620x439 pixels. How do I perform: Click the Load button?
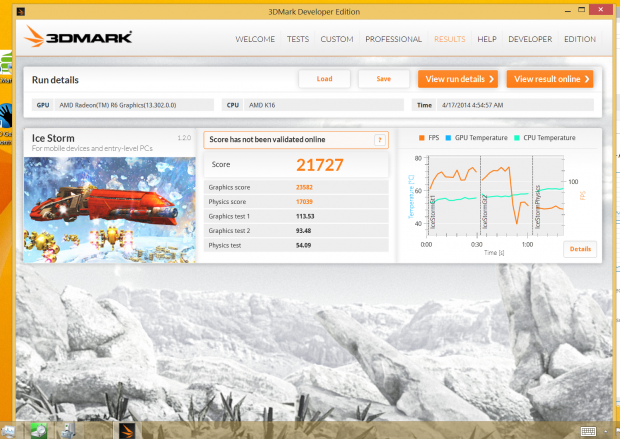coord(324,79)
